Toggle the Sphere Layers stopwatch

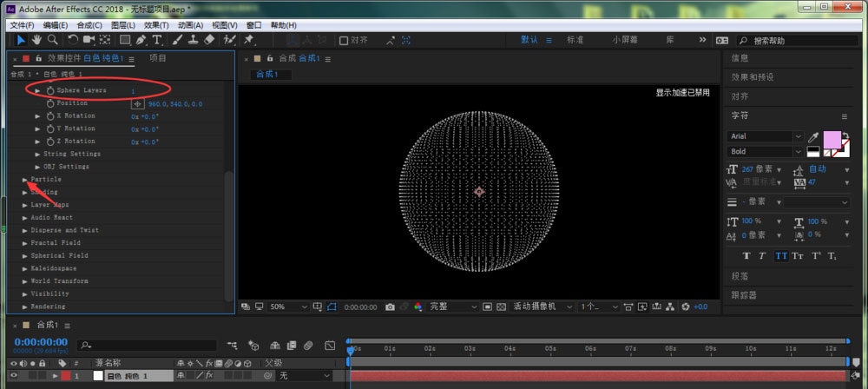pos(49,90)
